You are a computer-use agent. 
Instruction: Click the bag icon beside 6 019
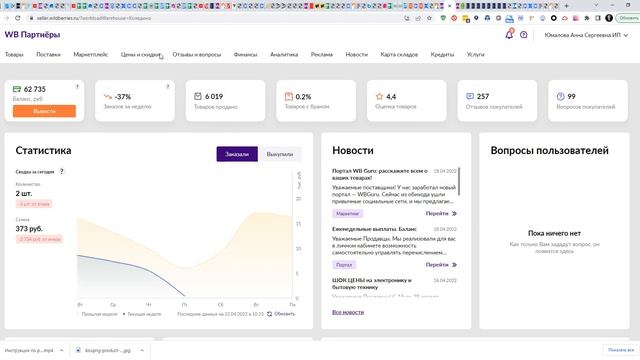click(198, 96)
